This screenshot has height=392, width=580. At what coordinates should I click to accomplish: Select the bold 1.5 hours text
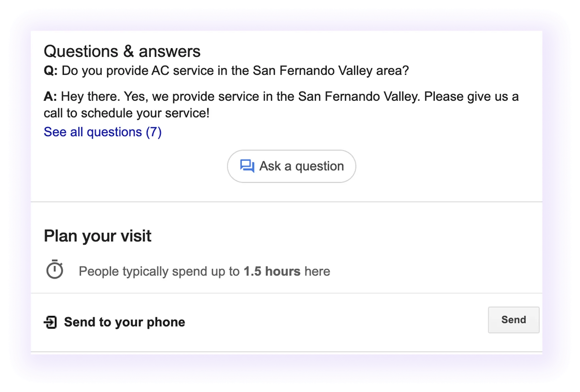click(x=272, y=271)
